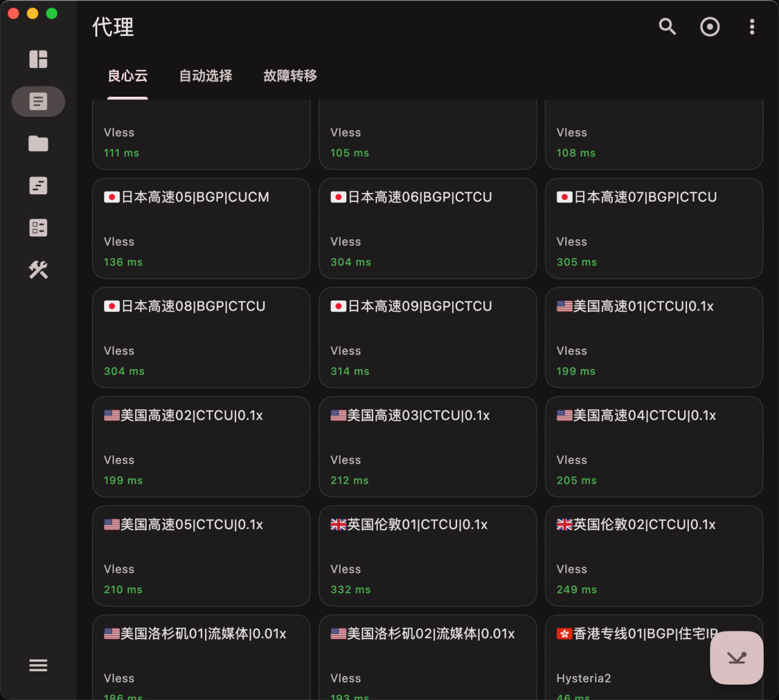This screenshot has width=779, height=700.
Task: Select the proxies page sidebar icon
Action: point(38,101)
